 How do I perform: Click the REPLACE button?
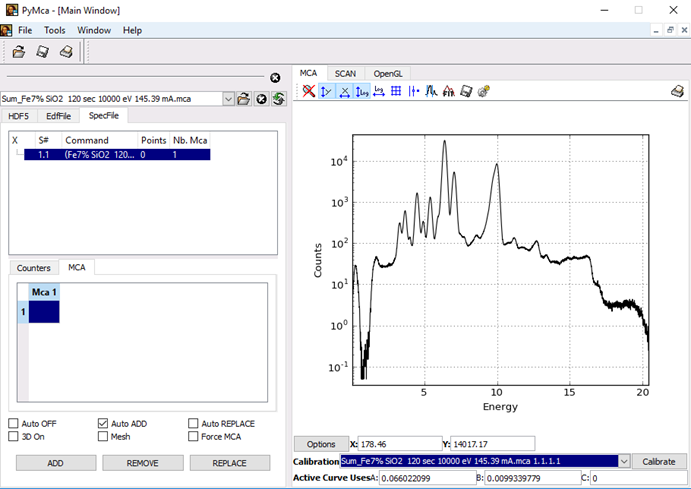click(x=230, y=463)
